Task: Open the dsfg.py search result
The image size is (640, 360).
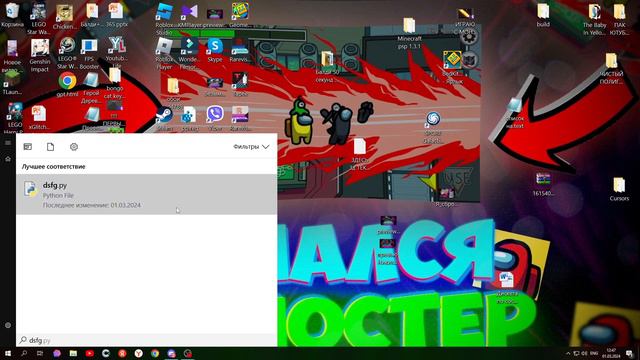Action: coord(147,194)
